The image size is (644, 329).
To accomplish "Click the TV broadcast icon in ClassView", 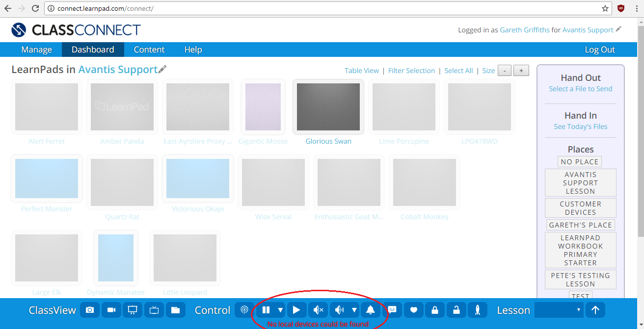I will 154,310.
